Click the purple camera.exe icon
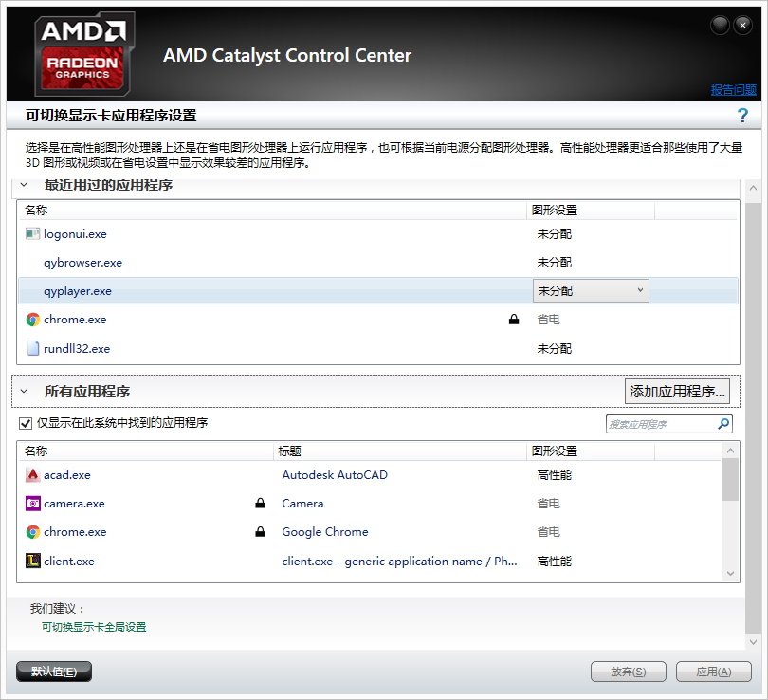 tap(33, 503)
